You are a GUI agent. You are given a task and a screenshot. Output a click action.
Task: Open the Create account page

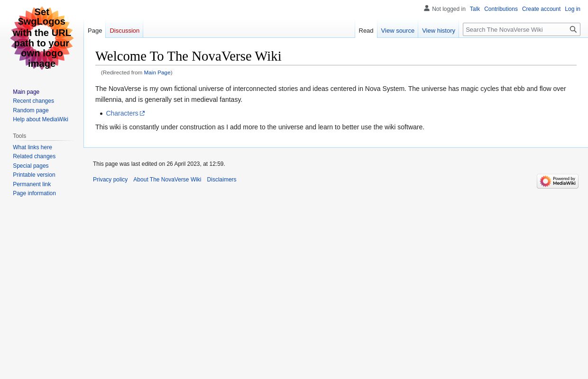pyautogui.click(x=541, y=9)
